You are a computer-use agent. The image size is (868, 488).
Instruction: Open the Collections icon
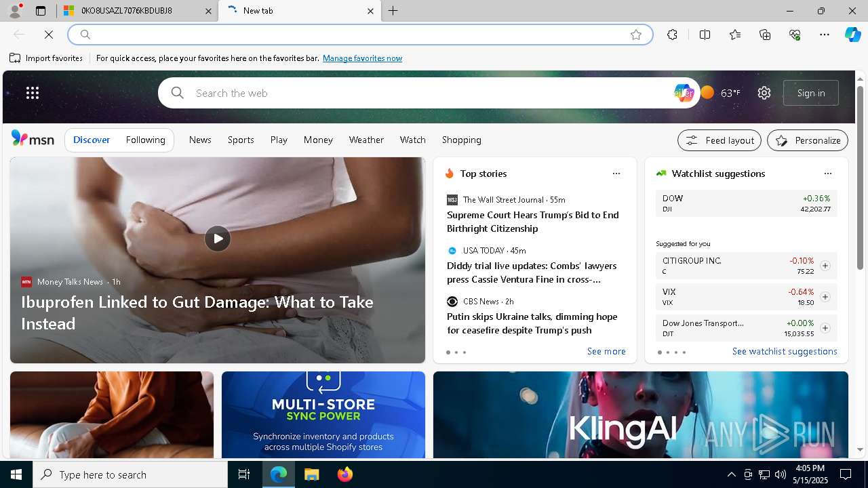(765, 35)
